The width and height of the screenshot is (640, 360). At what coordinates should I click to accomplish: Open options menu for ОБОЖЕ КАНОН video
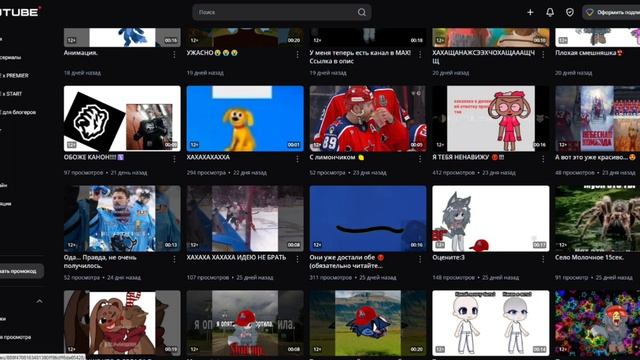point(174,159)
